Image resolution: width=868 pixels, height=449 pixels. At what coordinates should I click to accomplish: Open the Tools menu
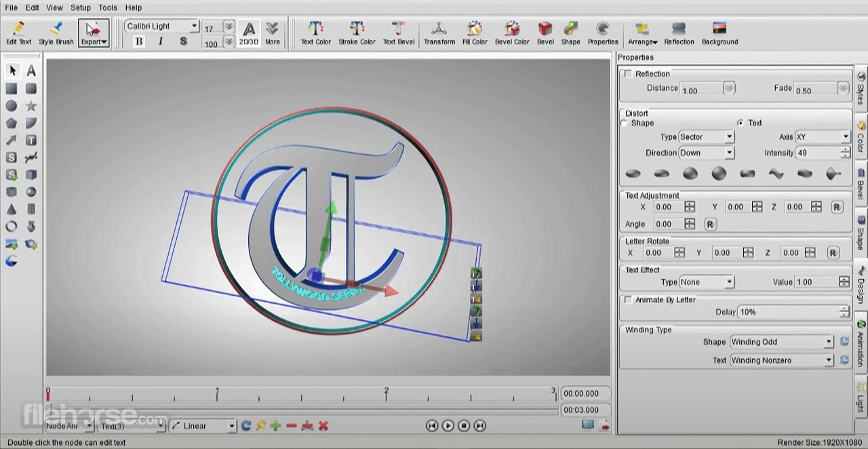(x=108, y=7)
